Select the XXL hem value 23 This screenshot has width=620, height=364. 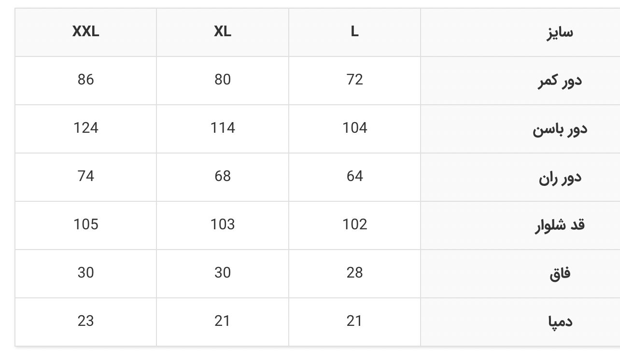[85, 321]
